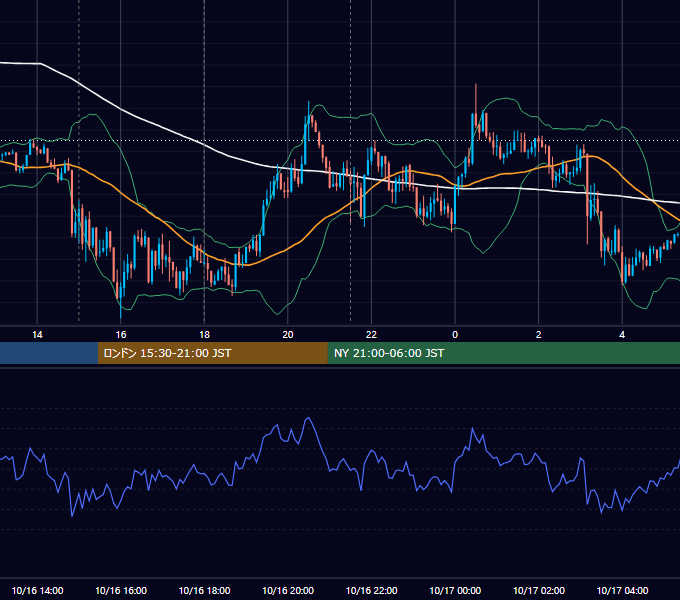The height and width of the screenshot is (600, 680).
Task: Click the 10/16 22:00 date label
Action: tap(371, 590)
